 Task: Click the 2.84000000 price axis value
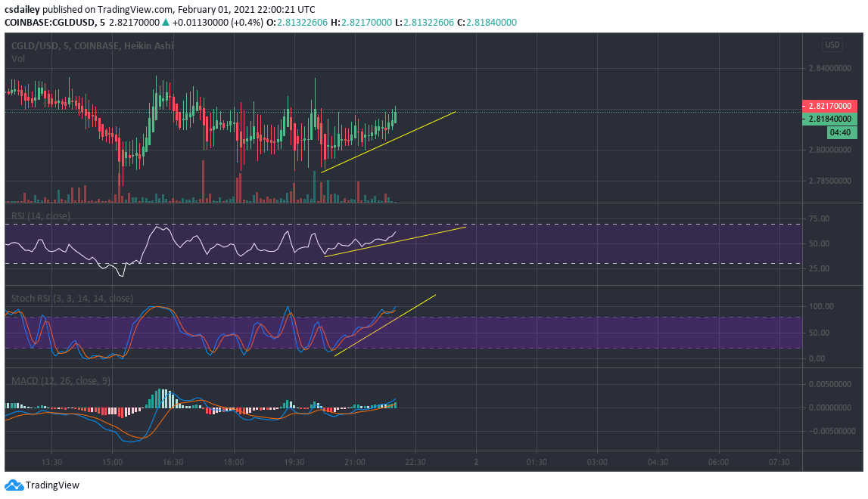pyautogui.click(x=830, y=69)
